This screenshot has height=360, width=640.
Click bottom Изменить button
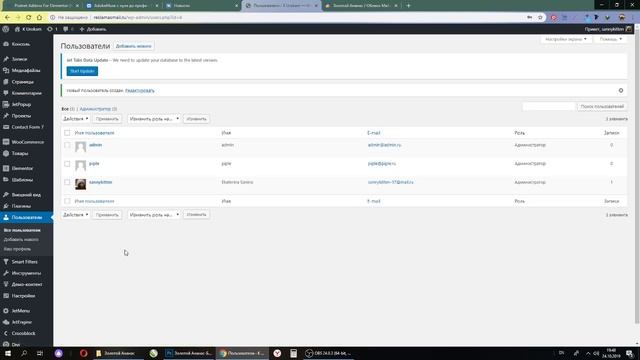point(196,215)
